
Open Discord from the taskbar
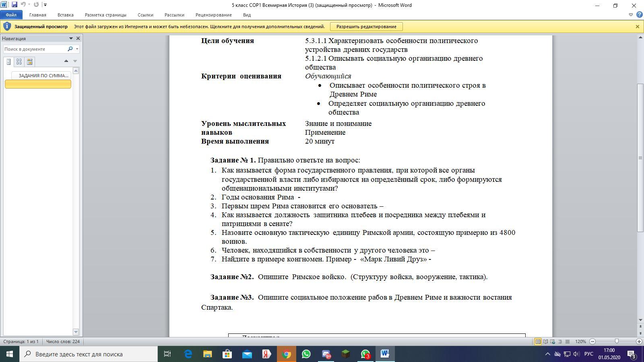tap(326, 354)
